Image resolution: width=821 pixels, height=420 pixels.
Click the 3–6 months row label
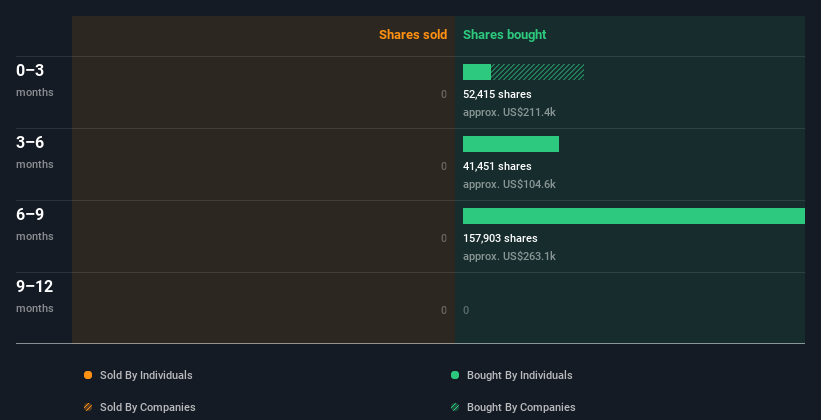point(35,152)
